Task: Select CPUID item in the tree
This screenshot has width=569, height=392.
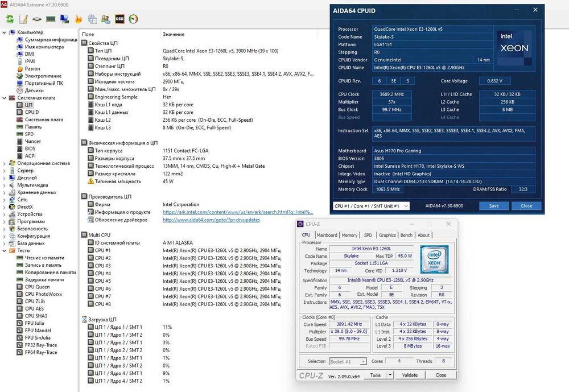Action: coord(31,112)
